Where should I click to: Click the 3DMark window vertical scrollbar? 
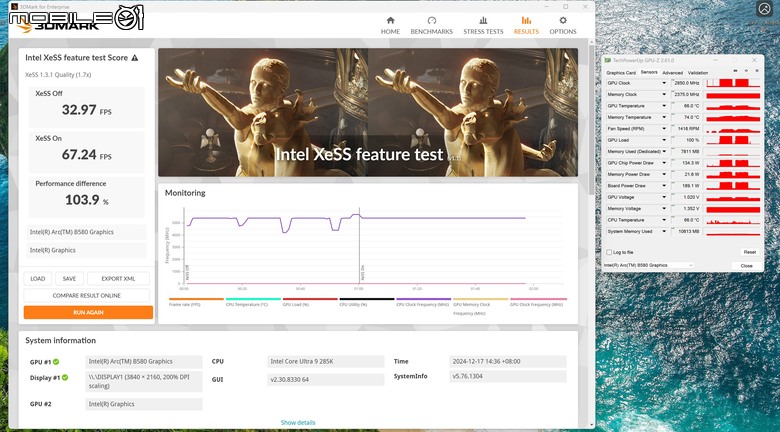pos(591,119)
